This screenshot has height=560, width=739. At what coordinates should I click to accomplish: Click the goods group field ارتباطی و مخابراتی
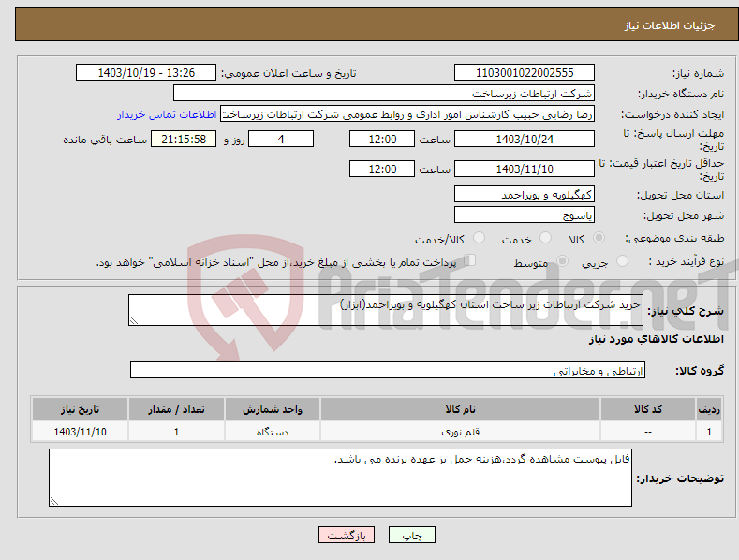tap(388, 370)
